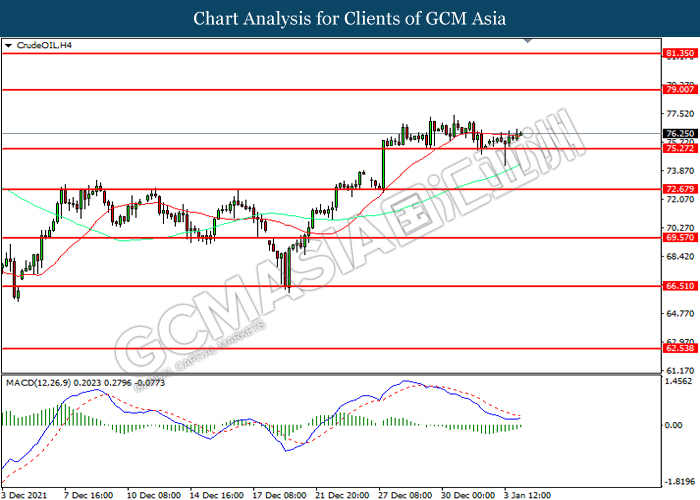The width and height of the screenshot is (700, 500).
Task: Click the 61.170 price axis value
Action: click(x=680, y=371)
